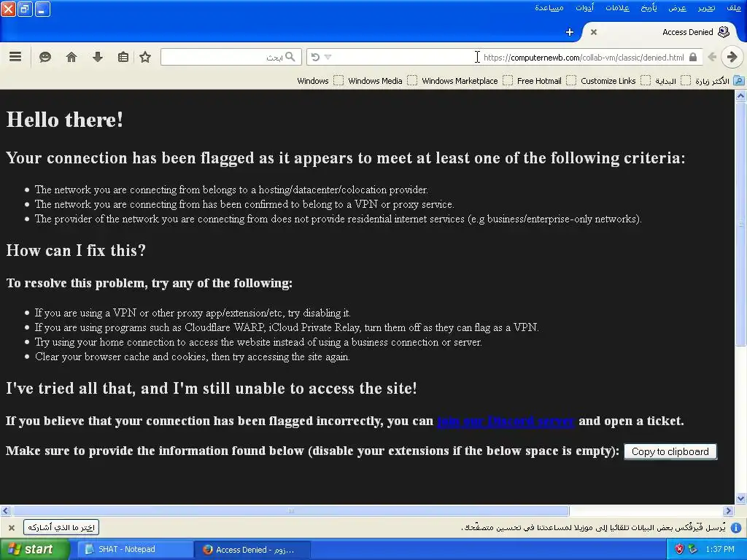Click the search input box
Image resolution: width=747 pixels, height=560 pixels.
point(231,57)
